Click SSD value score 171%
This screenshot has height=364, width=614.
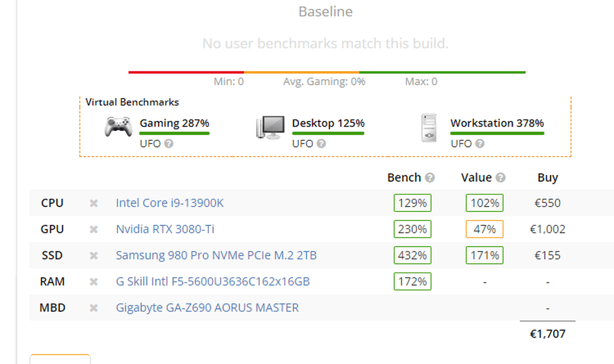tap(484, 255)
